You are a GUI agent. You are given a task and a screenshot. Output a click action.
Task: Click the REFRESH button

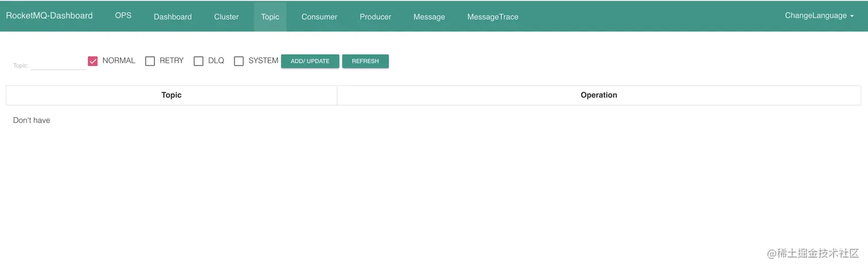click(366, 61)
